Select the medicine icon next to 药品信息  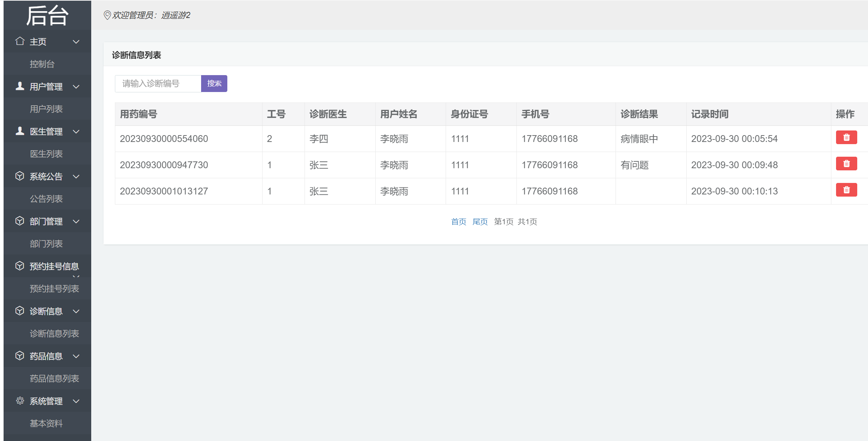(20, 356)
